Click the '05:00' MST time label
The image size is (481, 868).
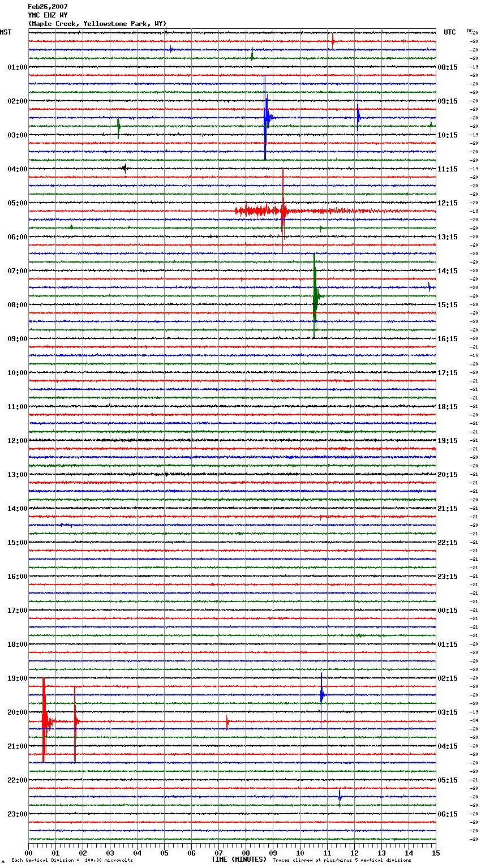click(18, 203)
